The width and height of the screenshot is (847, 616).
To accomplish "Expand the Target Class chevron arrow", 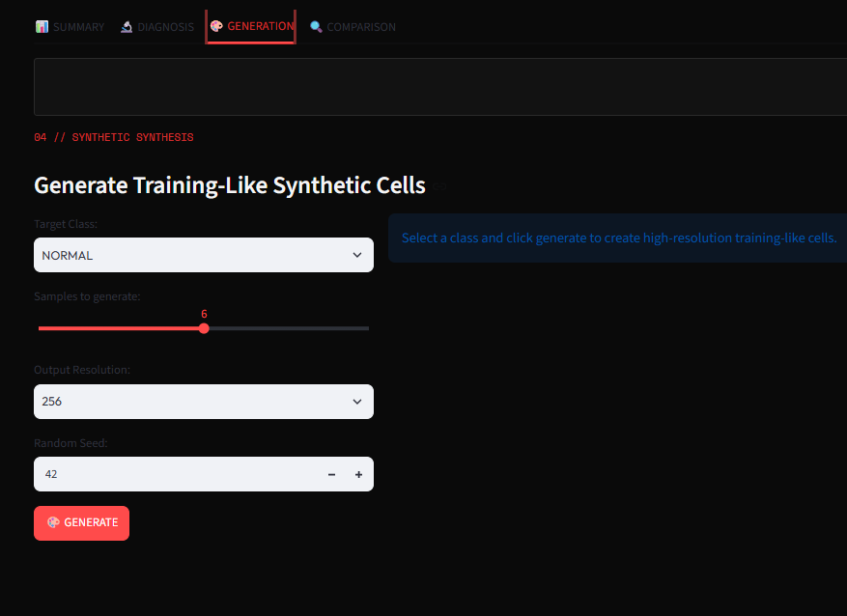I will pos(357,255).
